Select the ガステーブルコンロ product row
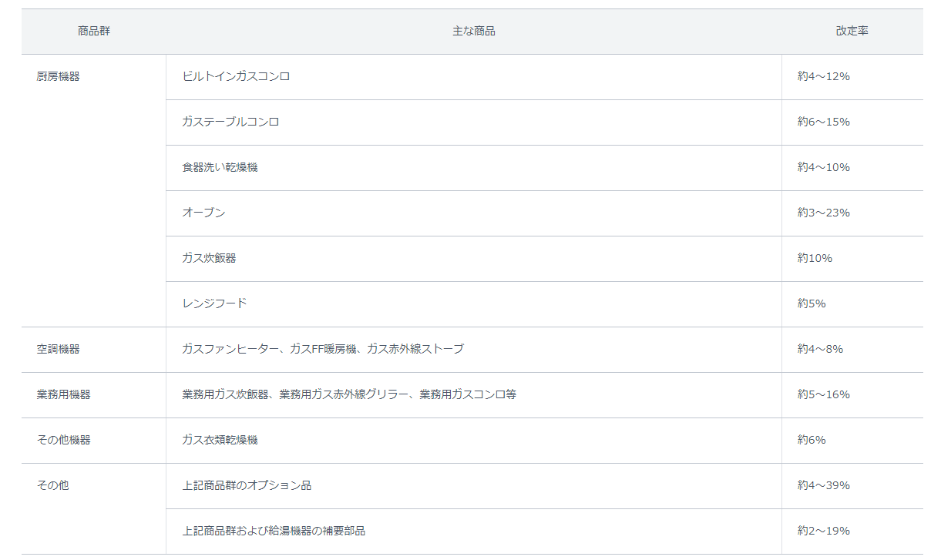The image size is (941, 560). [230, 122]
